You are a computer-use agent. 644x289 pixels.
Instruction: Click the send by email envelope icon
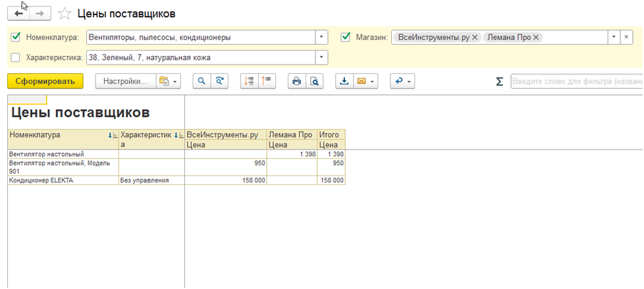point(361,81)
